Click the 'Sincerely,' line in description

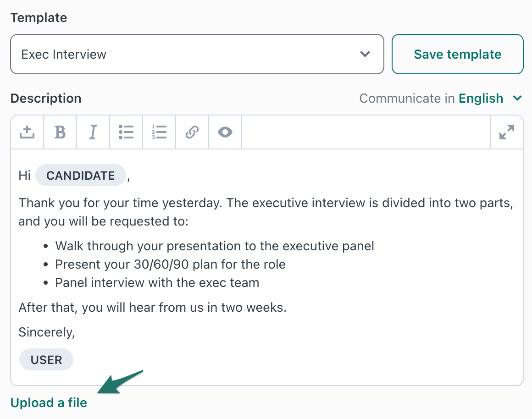tap(47, 332)
